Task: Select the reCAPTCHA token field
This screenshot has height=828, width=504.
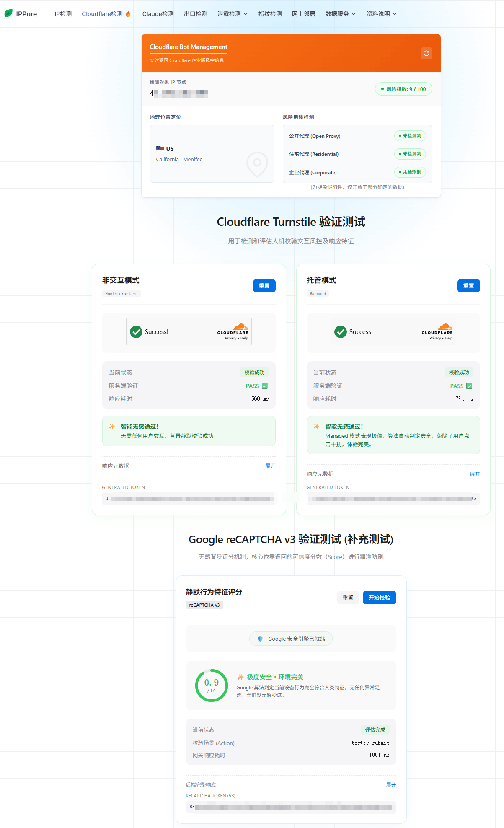Action: point(291,807)
